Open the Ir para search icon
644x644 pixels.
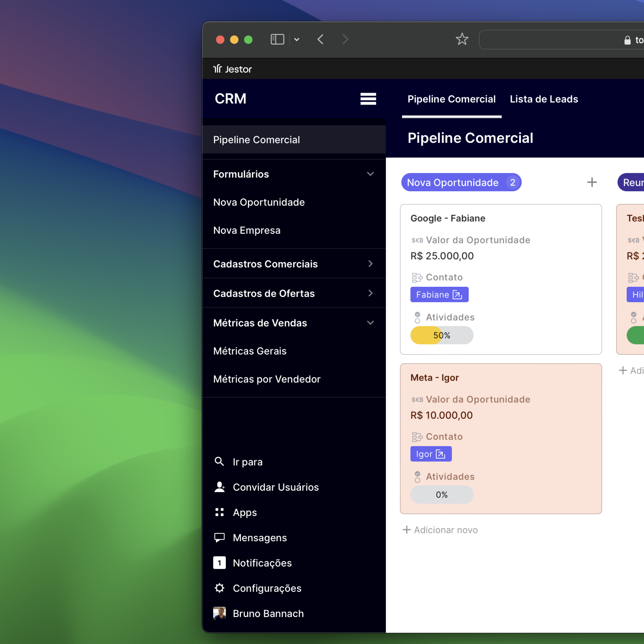pyautogui.click(x=219, y=462)
